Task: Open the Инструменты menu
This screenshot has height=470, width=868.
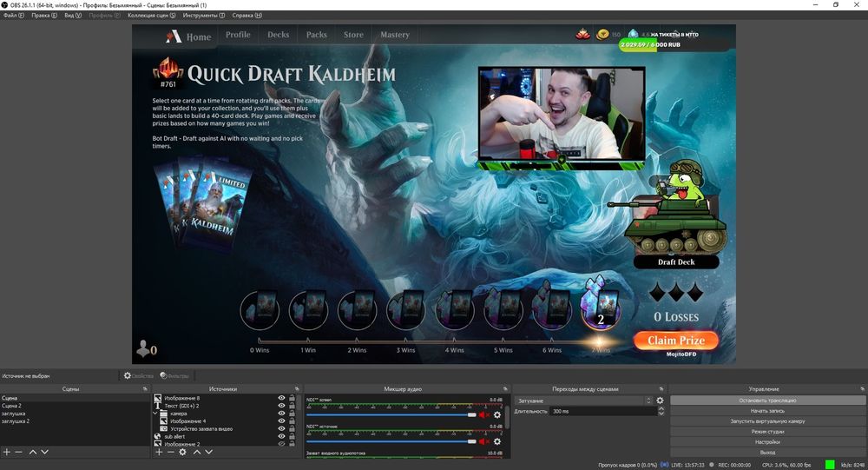Action: pyautogui.click(x=203, y=15)
